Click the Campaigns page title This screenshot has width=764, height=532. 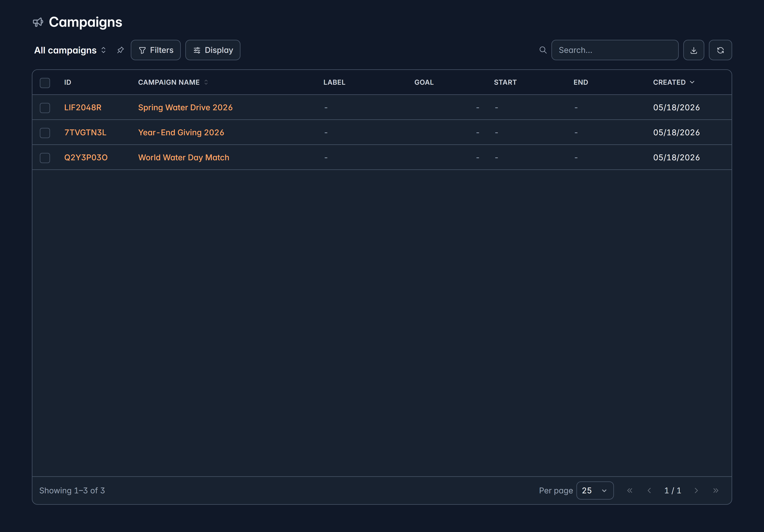(x=85, y=22)
